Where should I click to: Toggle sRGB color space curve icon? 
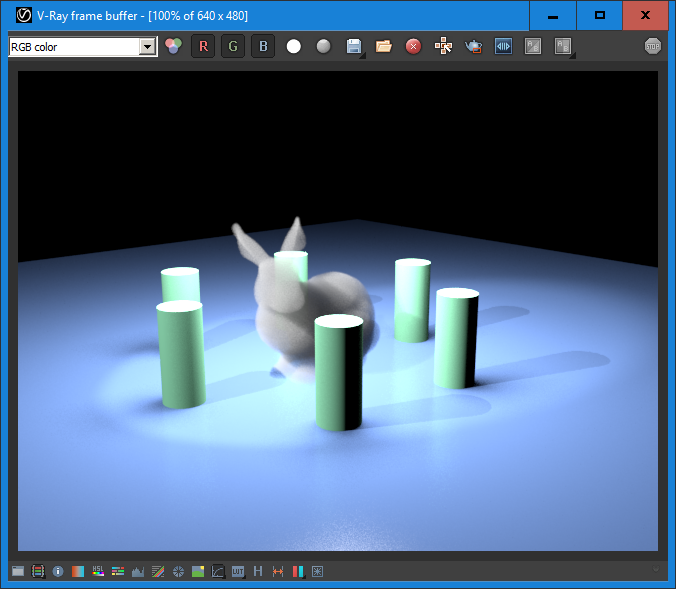click(218, 571)
